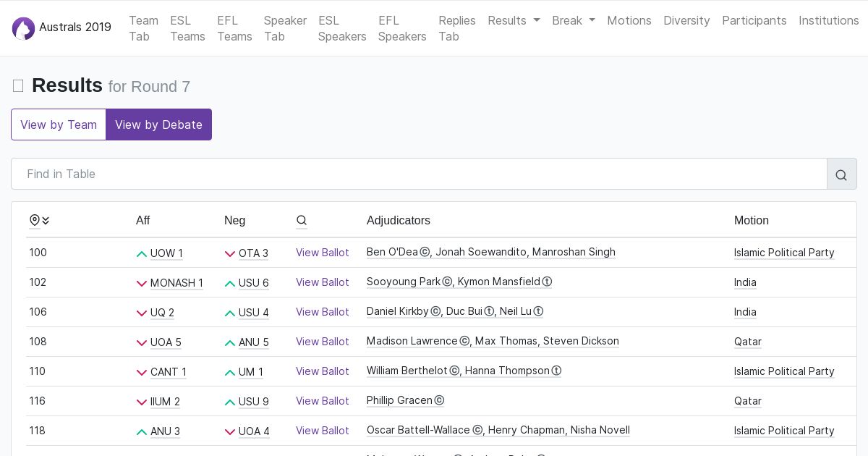
Task: Open the Diversity page
Action: 686,20
